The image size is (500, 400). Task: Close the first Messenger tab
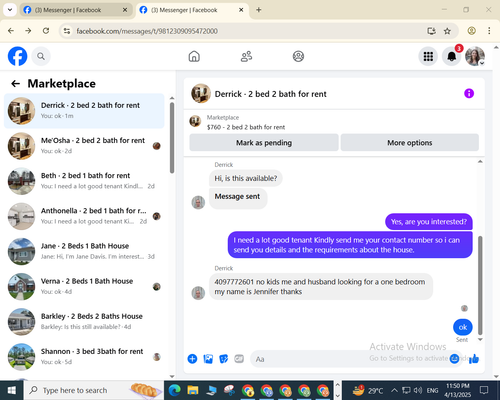click(x=125, y=10)
